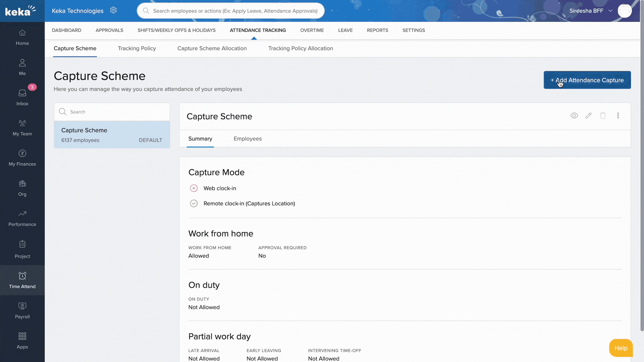Click Add Attendance Capture button
This screenshot has height=362, width=644.
point(587,80)
